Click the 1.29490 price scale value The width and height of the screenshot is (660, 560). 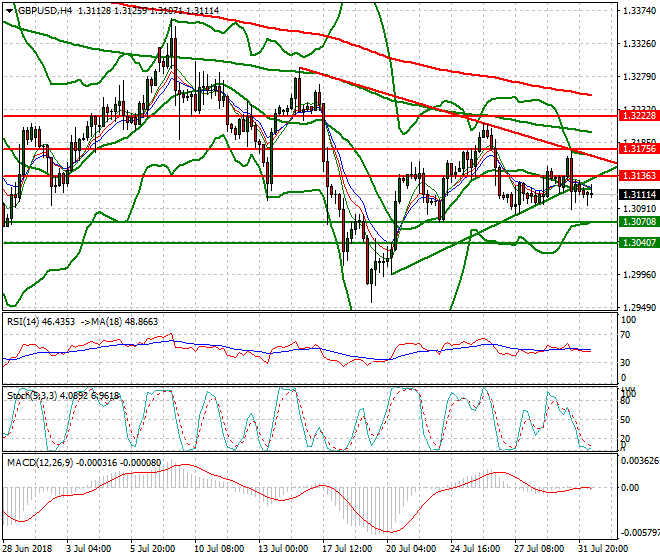639,307
